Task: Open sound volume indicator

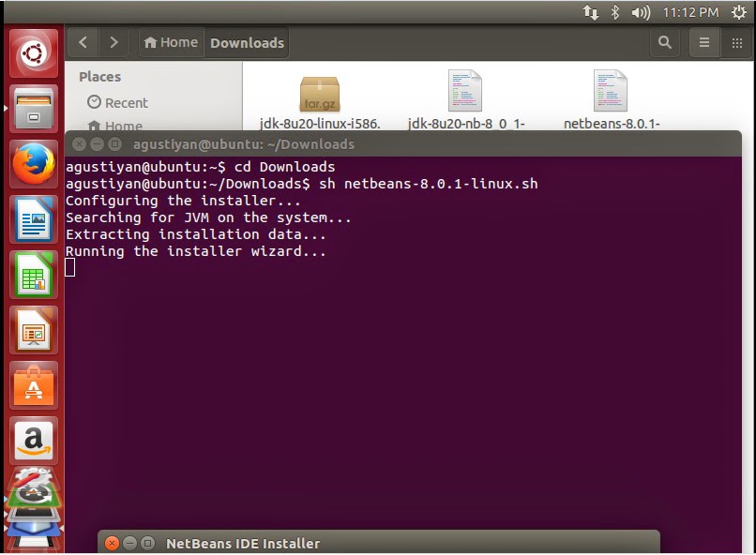Action: coord(641,12)
